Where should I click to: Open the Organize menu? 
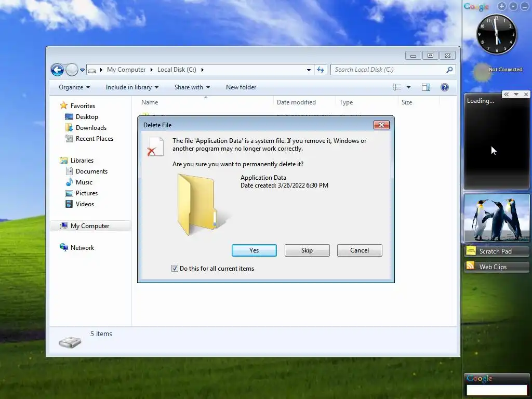coord(74,87)
